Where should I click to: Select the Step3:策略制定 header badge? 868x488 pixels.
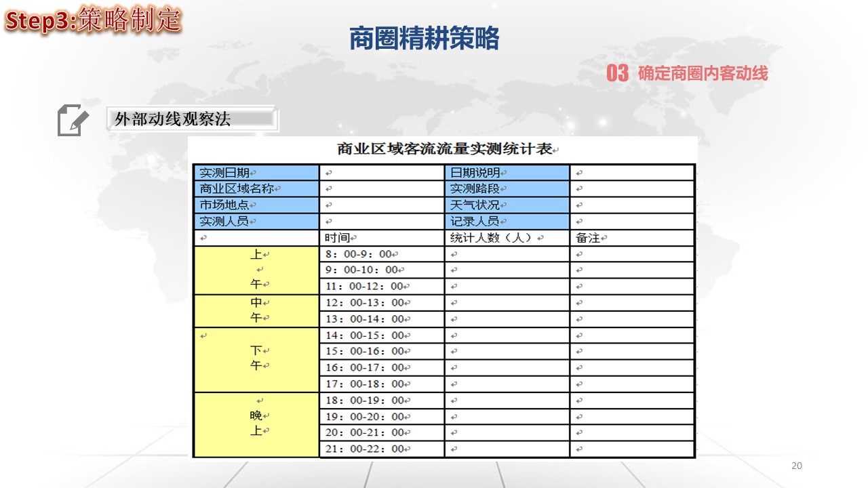click(93, 20)
